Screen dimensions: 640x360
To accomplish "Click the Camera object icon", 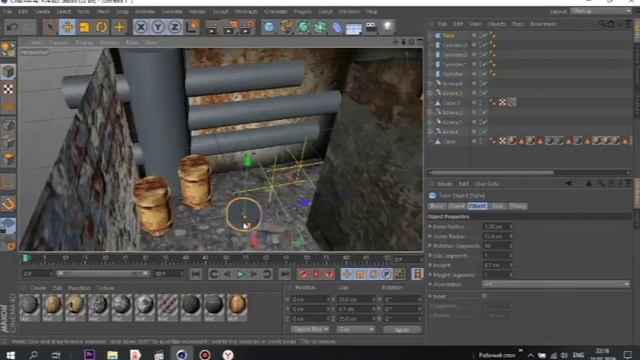I will 371,27.
